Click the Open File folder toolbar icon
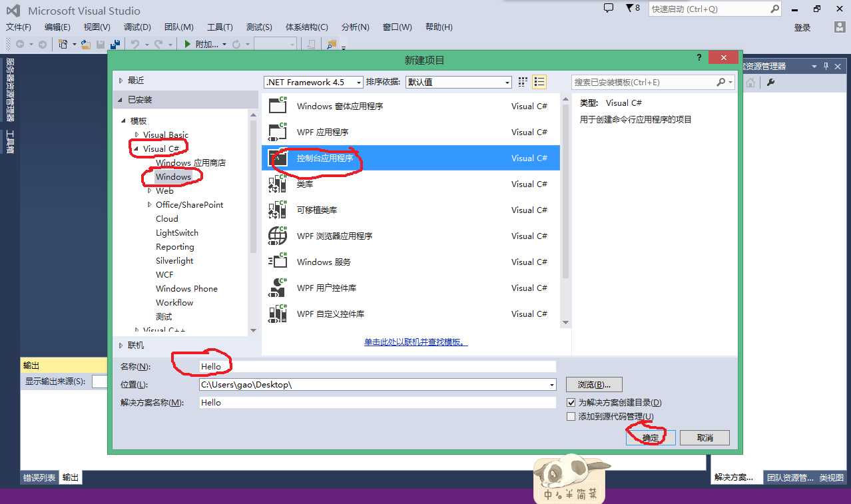 pos(85,44)
